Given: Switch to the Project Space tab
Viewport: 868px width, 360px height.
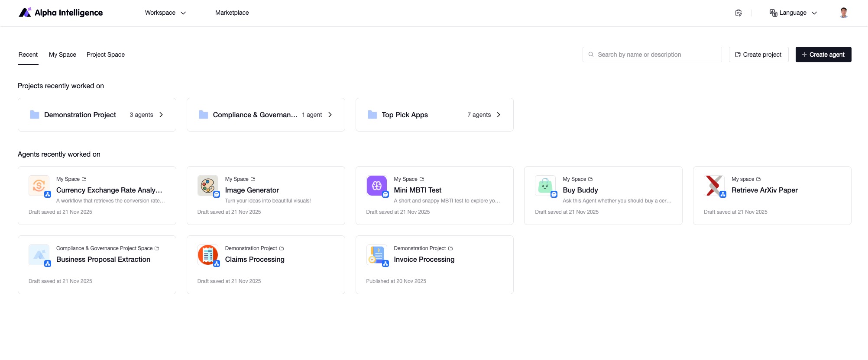Looking at the screenshot, I should pyautogui.click(x=106, y=55).
